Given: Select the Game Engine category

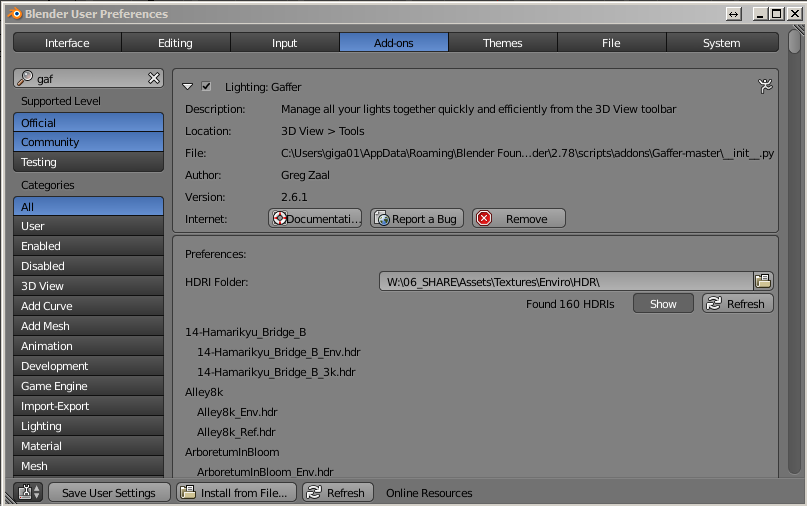Looking at the screenshot, I should [89, 386].
